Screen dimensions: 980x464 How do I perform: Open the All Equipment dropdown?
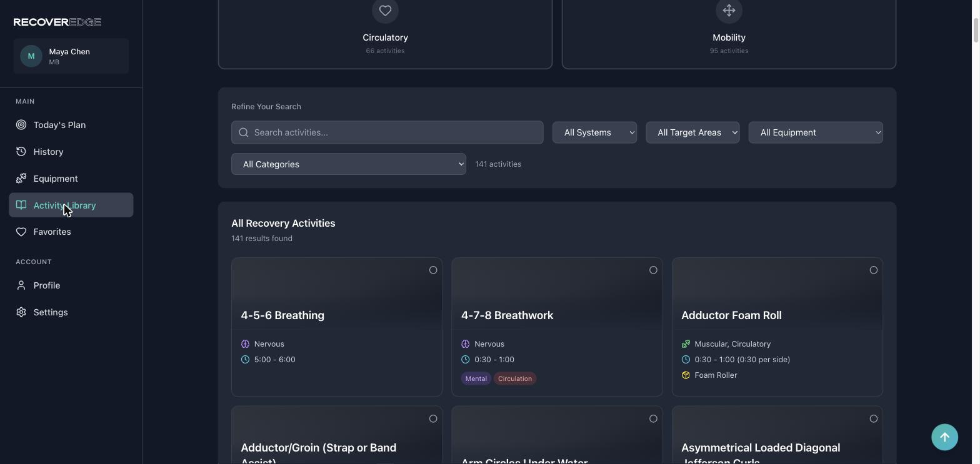[816, 132]
